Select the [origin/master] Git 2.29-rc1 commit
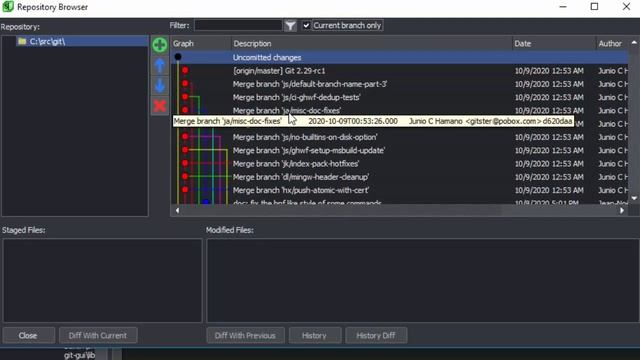Viewport: 640px width, 360px height. (x=400, y=71)
